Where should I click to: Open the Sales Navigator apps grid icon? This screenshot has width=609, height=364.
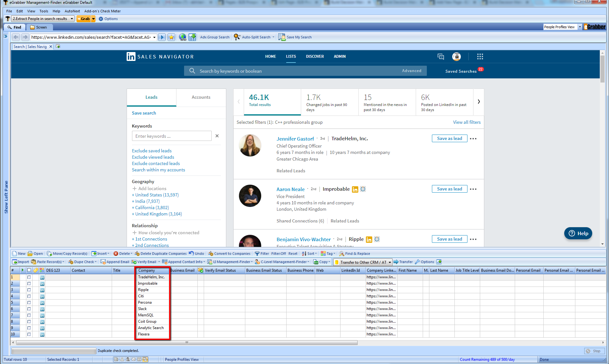pyautogui.click(x=480, y=56)
